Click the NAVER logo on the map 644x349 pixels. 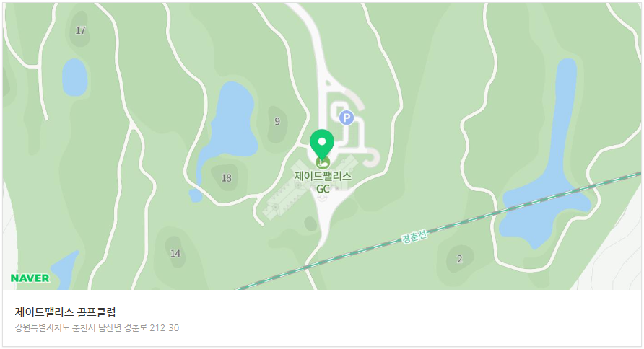[30, 278]
